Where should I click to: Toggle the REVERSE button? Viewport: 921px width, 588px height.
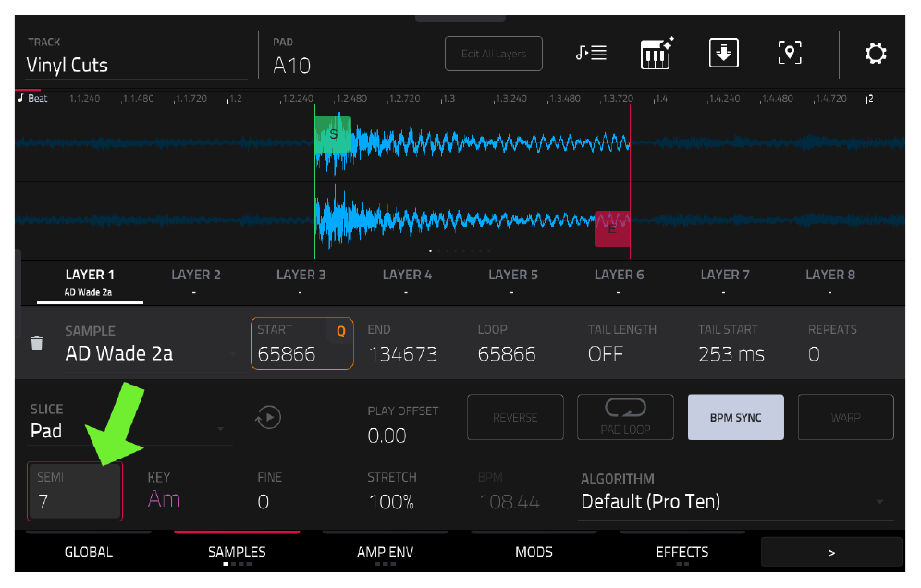tap(515, 417)
